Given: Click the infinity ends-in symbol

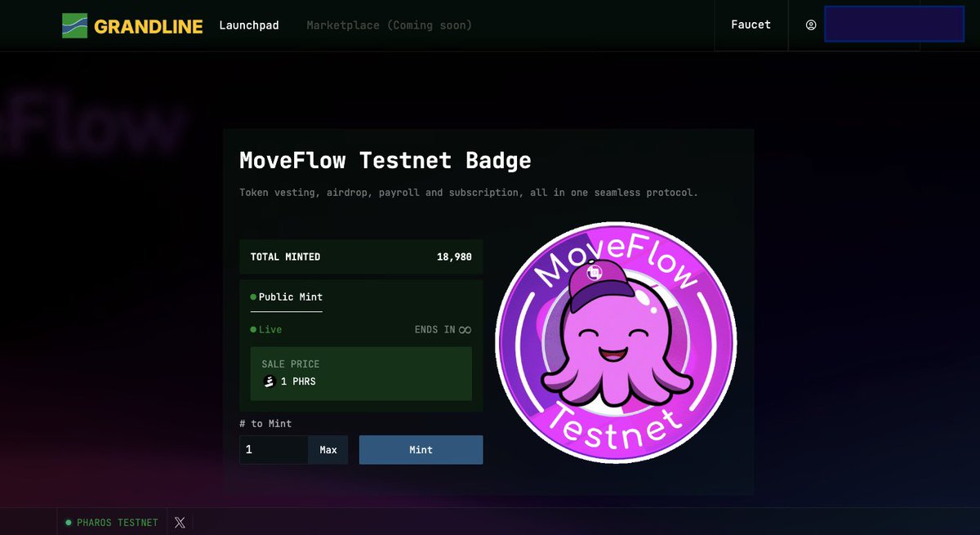Looking at the screenshot, I should tap(465, 330).
